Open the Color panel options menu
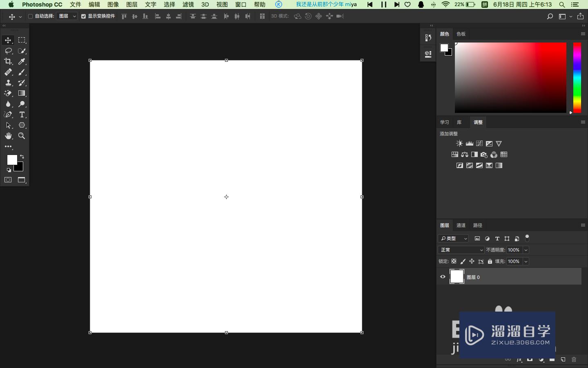588x368 pixels. [583, 34]
